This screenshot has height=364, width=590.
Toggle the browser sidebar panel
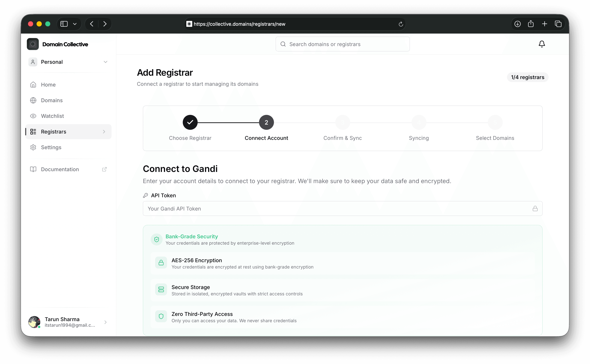[x=64, y=24]
